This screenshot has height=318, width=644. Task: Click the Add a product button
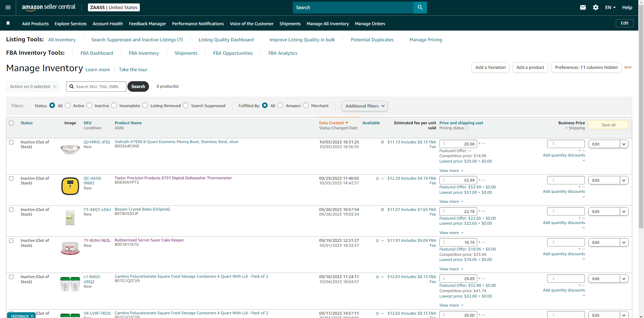point(530,67)
